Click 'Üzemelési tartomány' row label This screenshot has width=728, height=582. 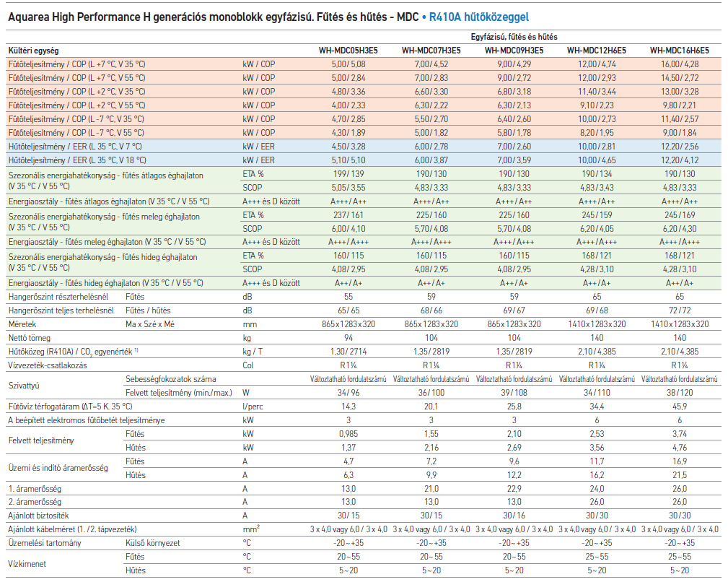click(45, 543)
